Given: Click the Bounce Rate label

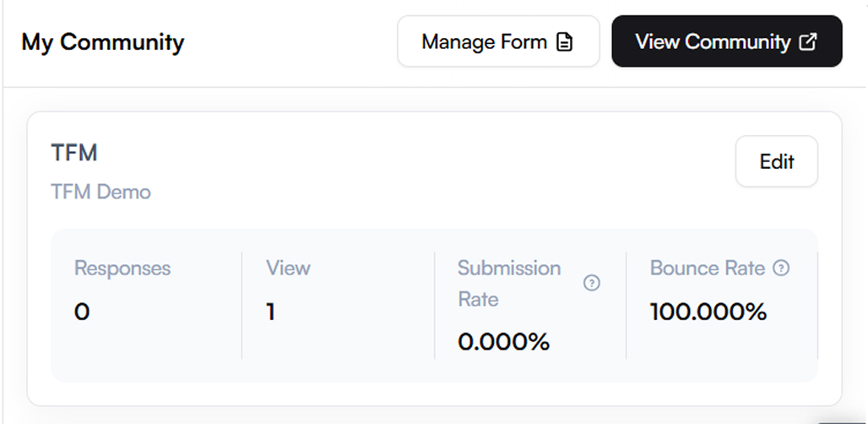Looking at the screenshot, I should (x=708, y=268).
